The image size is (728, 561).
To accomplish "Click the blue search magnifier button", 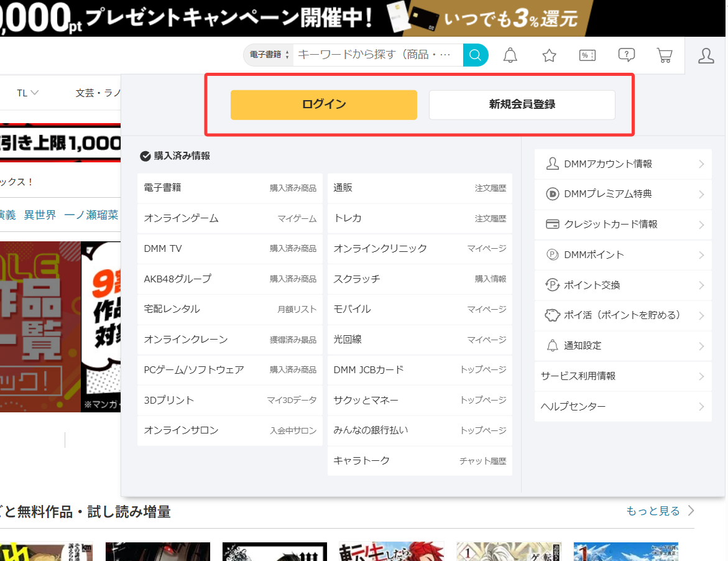I will 476,55.
